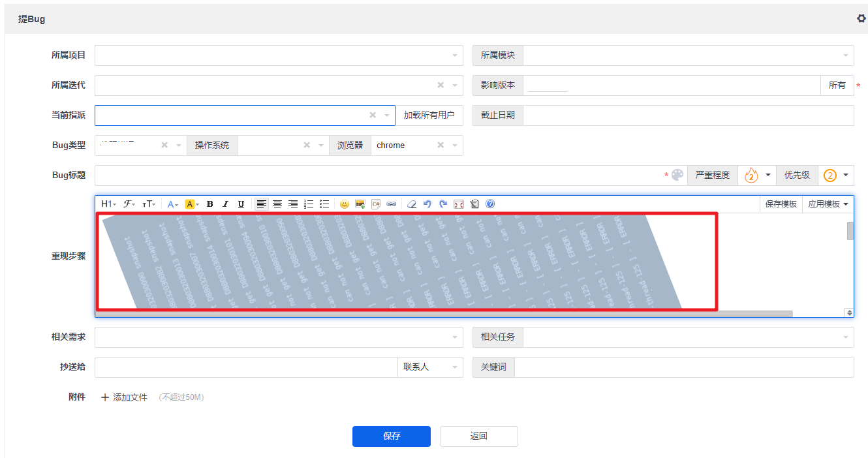Screen dimensions: 868x458
Task: Toggle bold formatting
Action: coord(209,204)
